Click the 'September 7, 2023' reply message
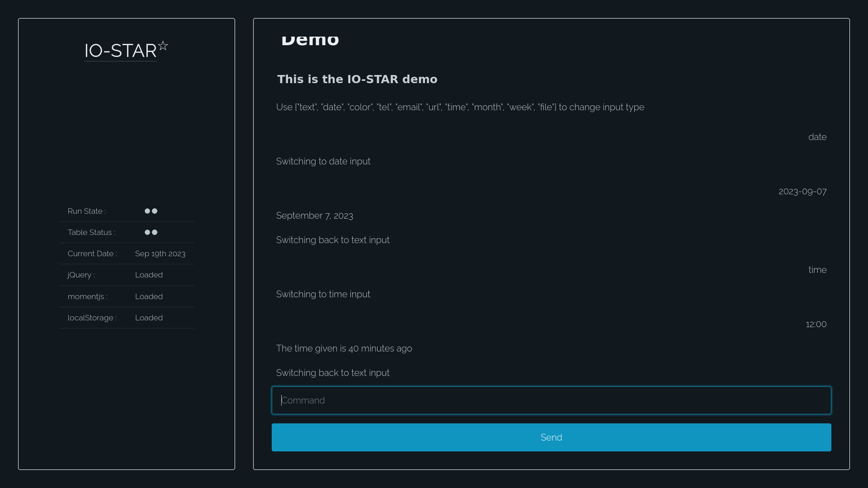 (315, 216)
